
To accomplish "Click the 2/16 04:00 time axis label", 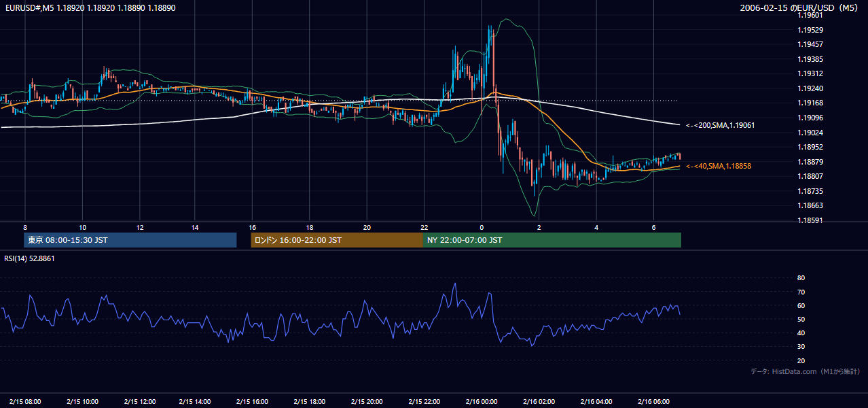I will (x=596, y=401).
